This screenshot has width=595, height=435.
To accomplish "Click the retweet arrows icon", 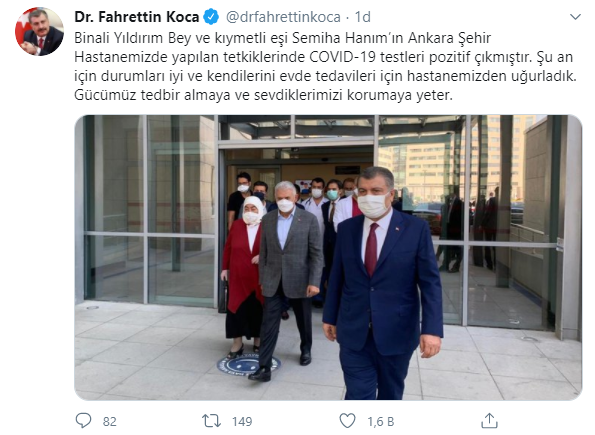I will tap(211, 421).
